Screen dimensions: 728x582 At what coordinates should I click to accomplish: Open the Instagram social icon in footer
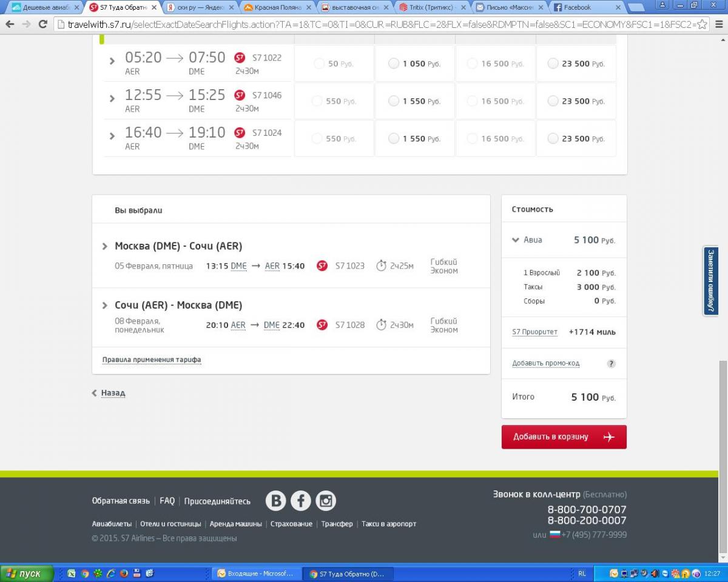tap(326, 501)
